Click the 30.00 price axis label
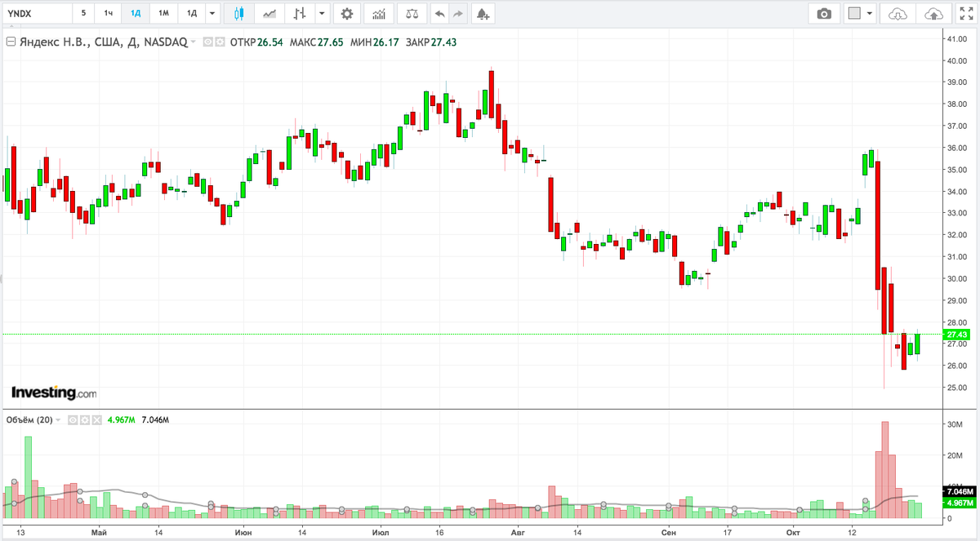 [956, 278]
